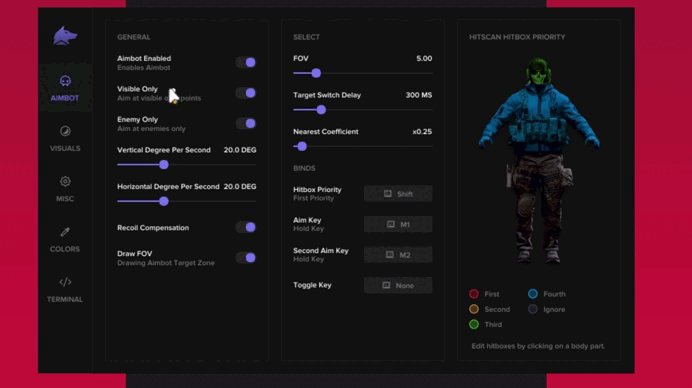Click the Target Switch Delay slider handle
The width and height of the screenshot is (692, 388).
[x=321, y=110]
